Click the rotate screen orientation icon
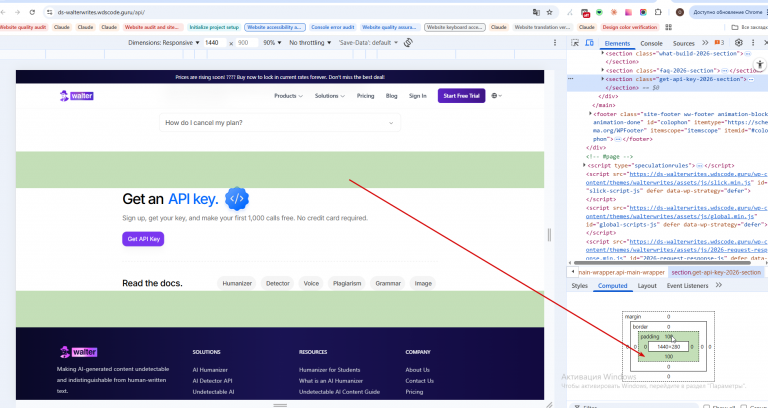 408,43
